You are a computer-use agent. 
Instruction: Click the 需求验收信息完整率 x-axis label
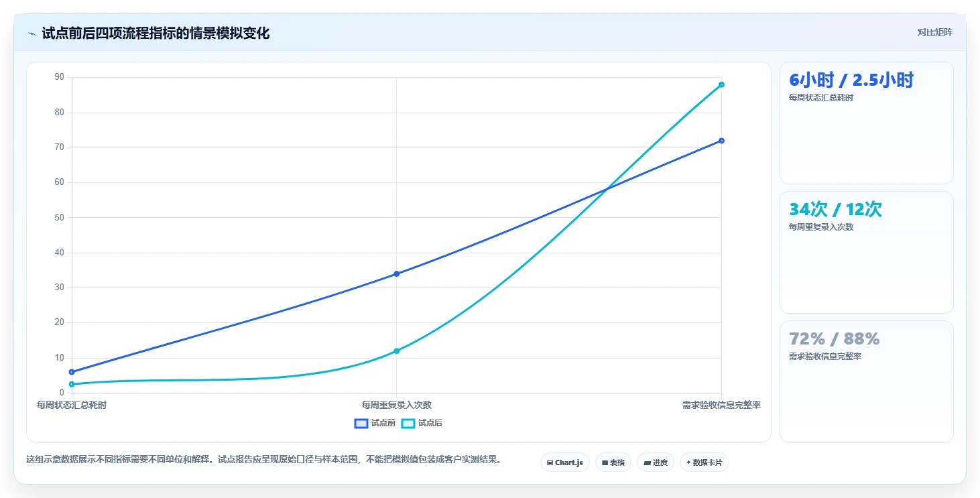point(721,405)
